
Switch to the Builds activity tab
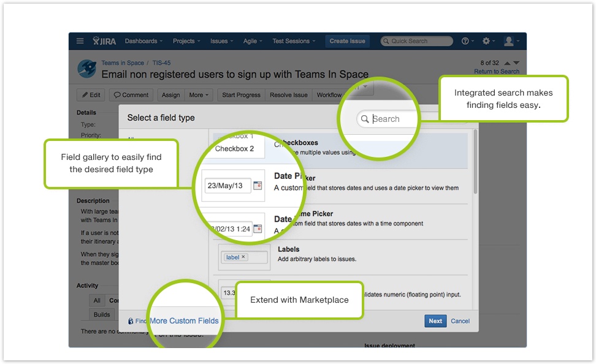(102, 314)
